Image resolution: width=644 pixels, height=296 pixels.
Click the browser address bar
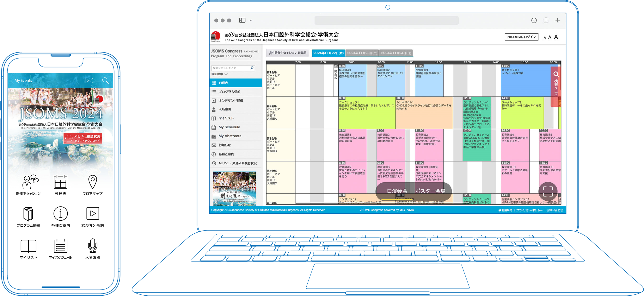pyautogui.click(x=387, y=21)
